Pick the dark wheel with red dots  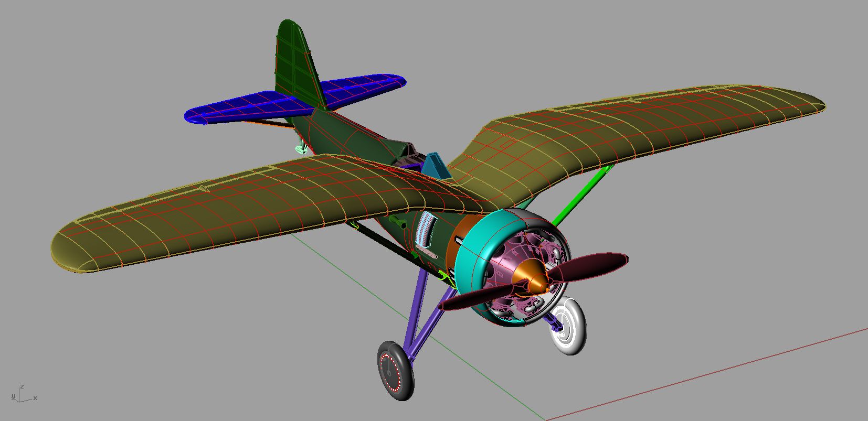(395, 370)
